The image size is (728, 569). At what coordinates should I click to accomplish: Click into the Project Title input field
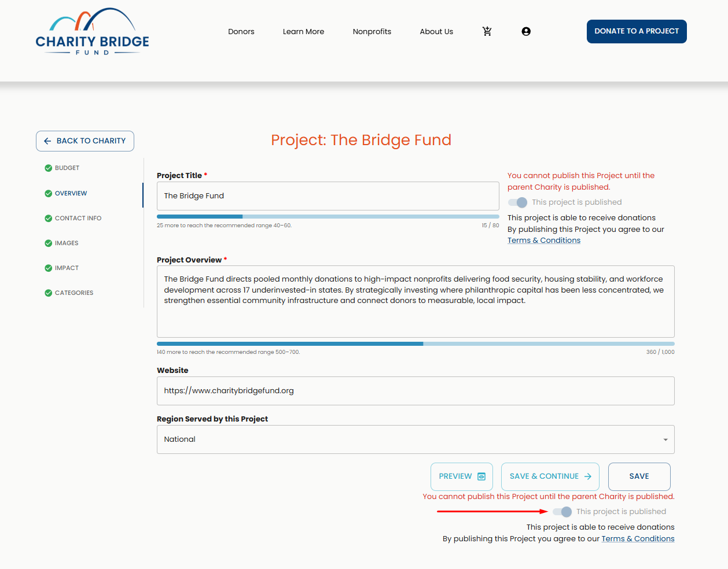(x=328, y=196)
